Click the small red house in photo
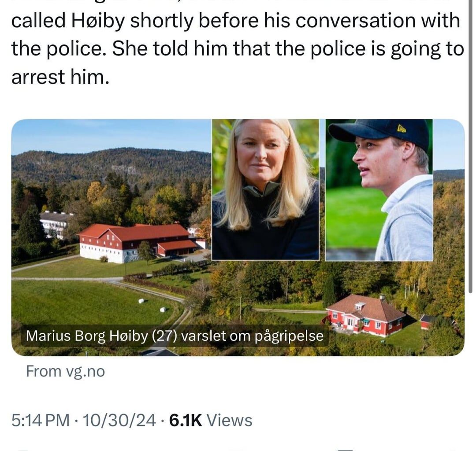476x451 pixels. click(x=366, y=315)
